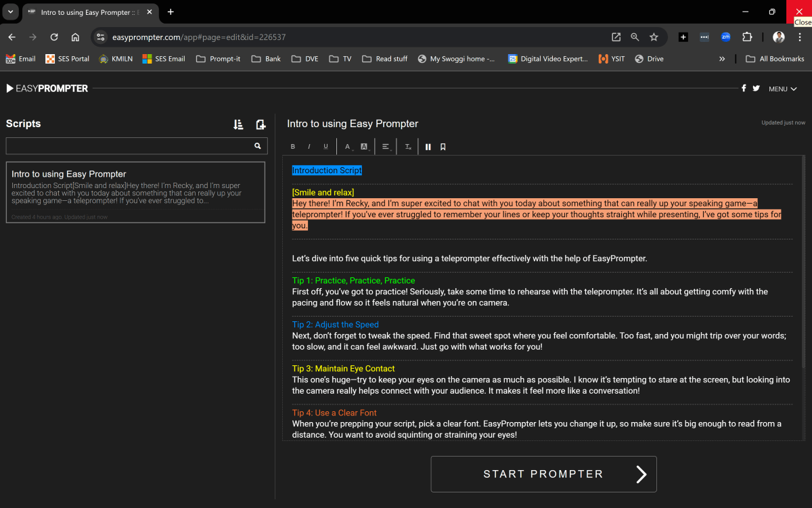812x508 pixels.
Task: Click the START PROMPTER button
Action: [543, 474]
